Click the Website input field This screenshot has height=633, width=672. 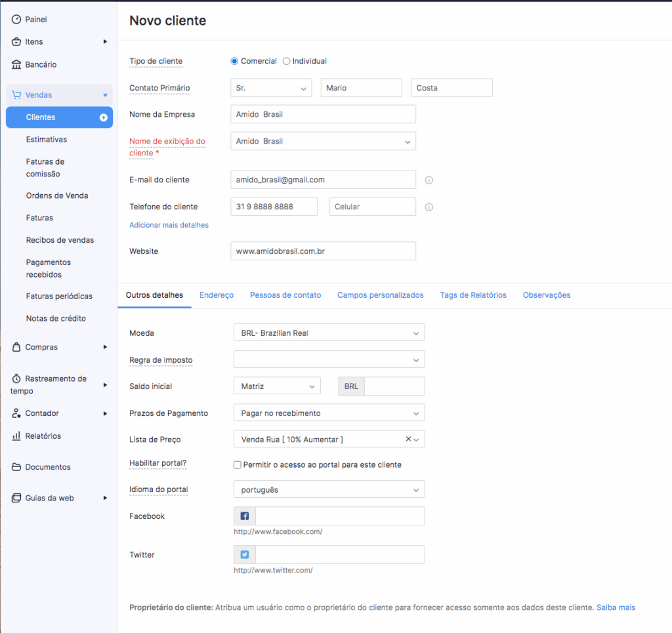tap(323, 251)
